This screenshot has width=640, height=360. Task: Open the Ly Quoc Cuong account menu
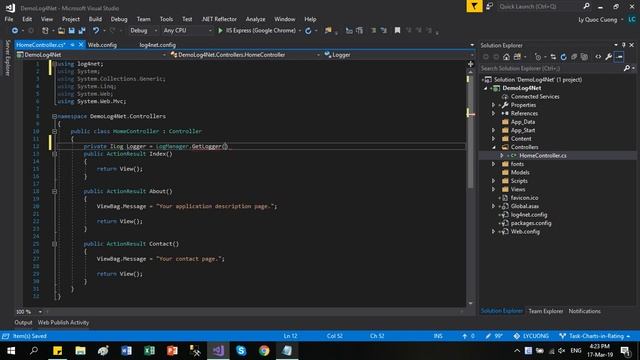click(x=600, y=20)
